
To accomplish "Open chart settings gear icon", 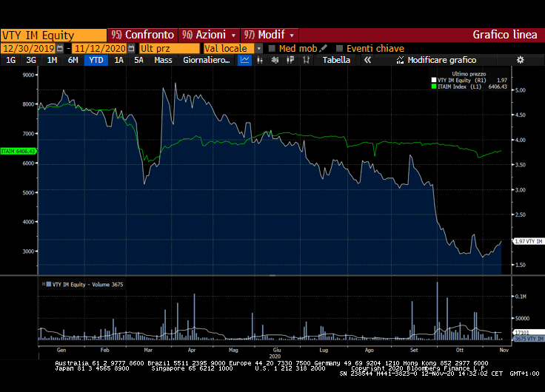I will (x=520, y=60).
